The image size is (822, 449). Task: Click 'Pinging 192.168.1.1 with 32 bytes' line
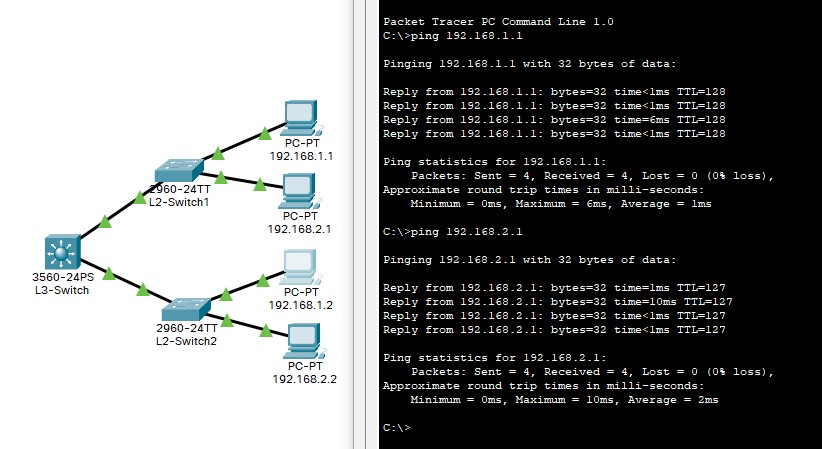[x=530, y=63]
